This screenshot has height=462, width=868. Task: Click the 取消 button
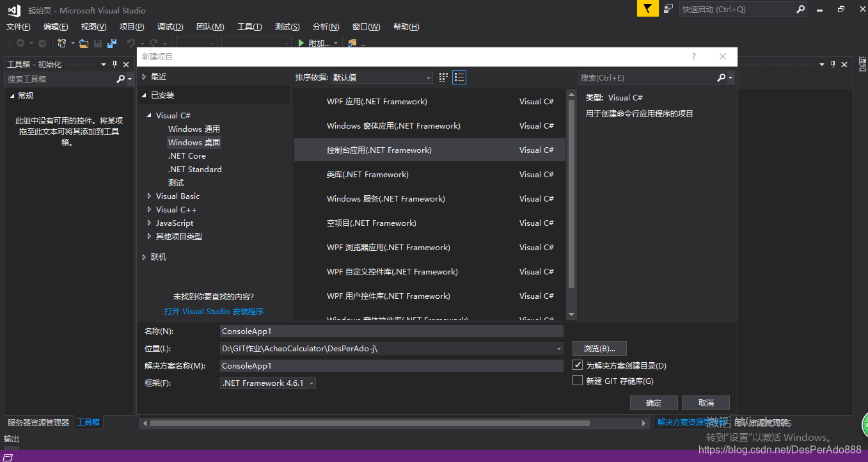point(706,402)
